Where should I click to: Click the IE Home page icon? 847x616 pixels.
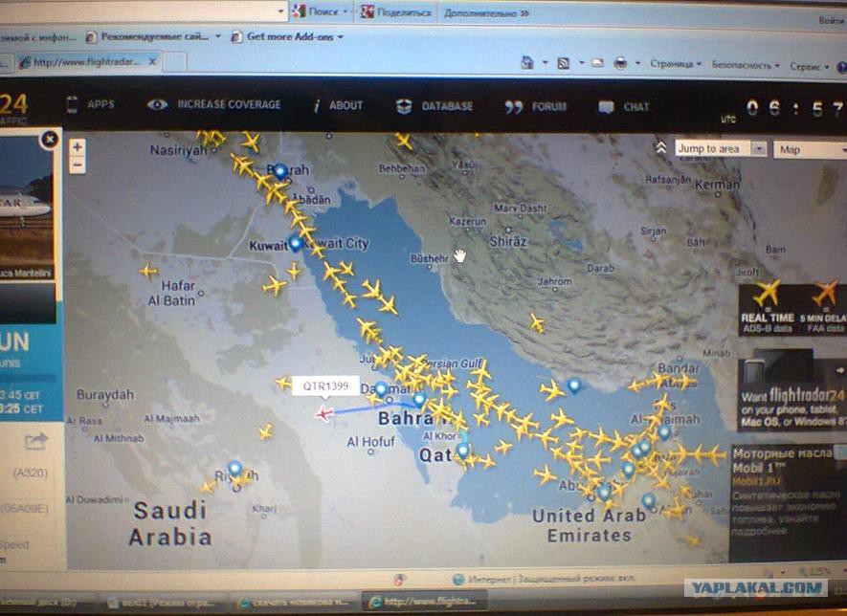[x=527, y=62]
